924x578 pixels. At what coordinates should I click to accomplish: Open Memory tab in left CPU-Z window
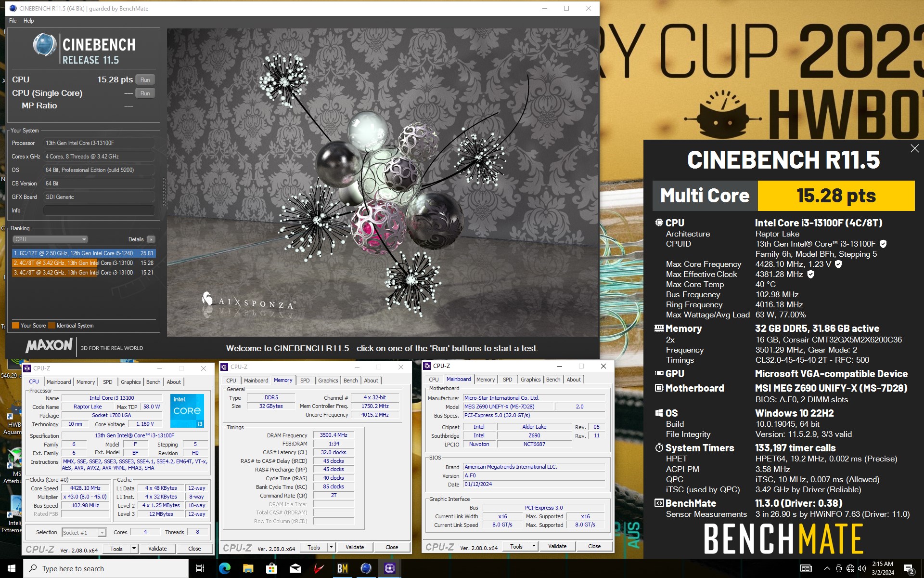tap(86, 382)
